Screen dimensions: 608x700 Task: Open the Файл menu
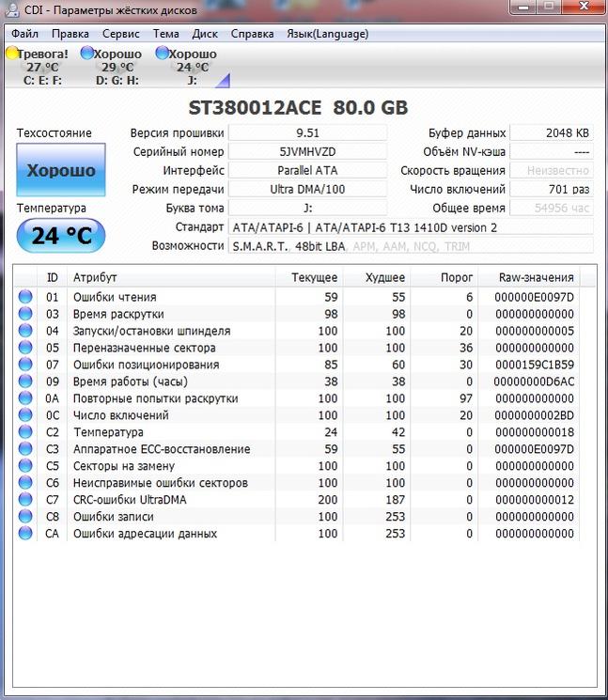24,34
